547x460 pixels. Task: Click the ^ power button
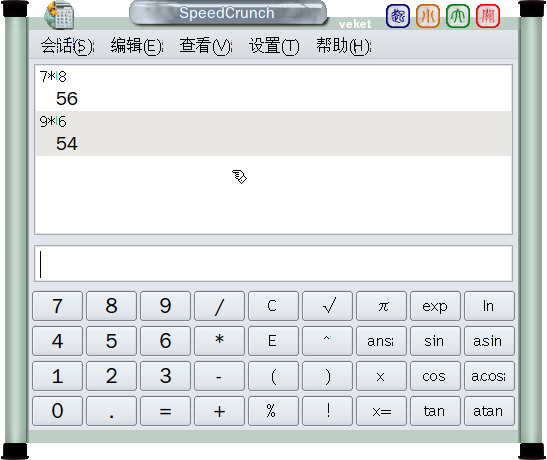click(x=328, y=341)
